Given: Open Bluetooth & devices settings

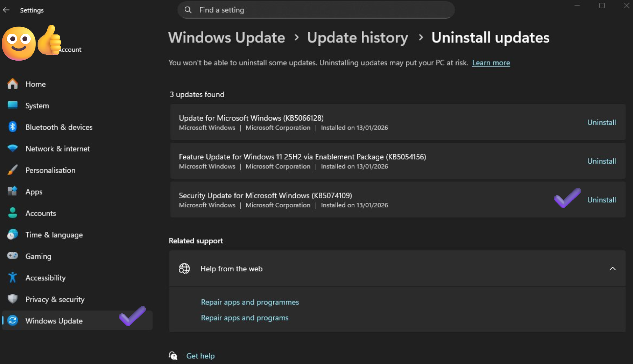Looking at the screenshot, I should pyautogui.click(x=13, y=127).
